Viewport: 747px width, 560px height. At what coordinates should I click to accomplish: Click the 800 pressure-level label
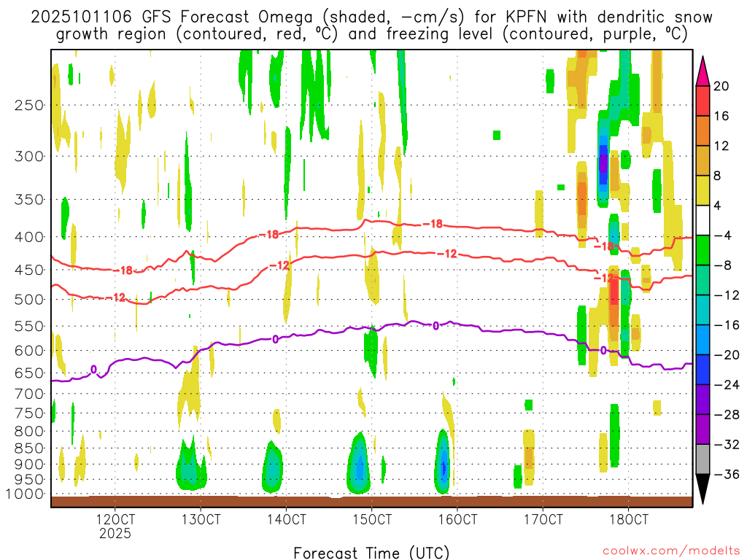(29, 431)
